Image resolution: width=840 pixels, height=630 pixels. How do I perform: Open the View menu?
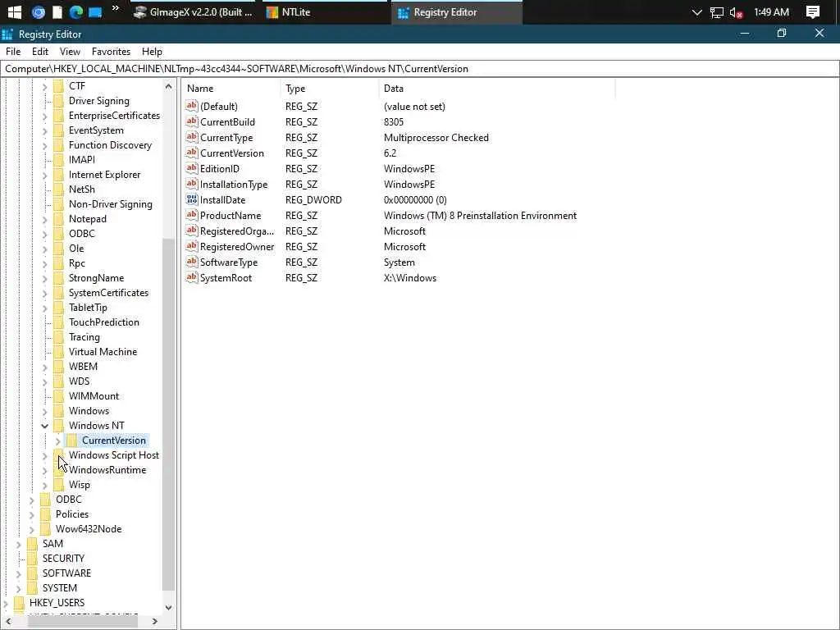(x=70, y=52)
